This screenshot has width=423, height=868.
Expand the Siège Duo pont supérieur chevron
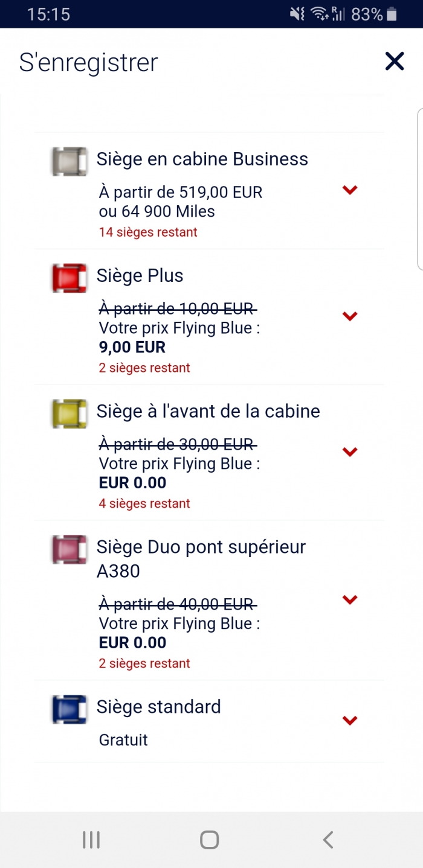coord(350,599)
